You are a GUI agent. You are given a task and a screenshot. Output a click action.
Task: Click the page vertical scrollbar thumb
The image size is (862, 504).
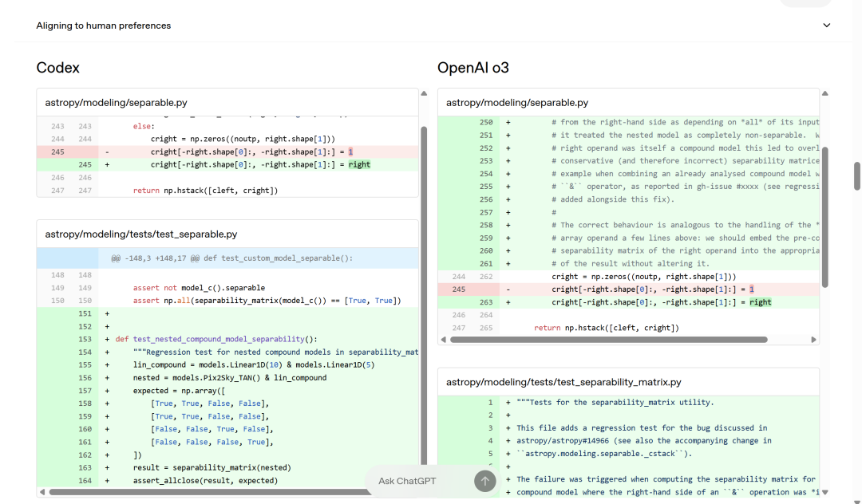856,176
